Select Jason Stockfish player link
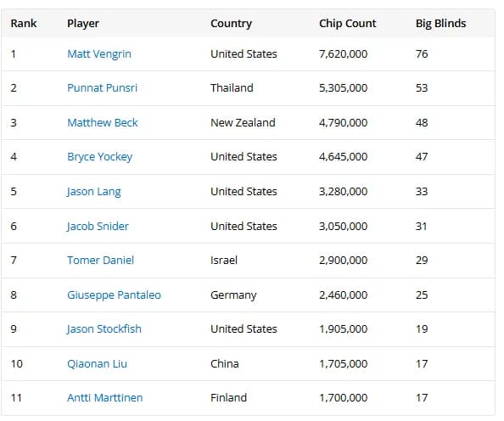 point(104,329)
